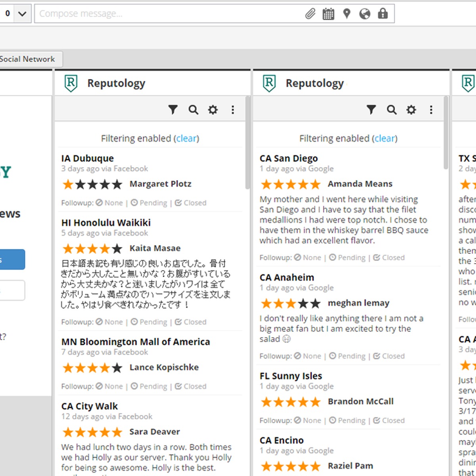The height and width of the screenshot is (476, 476).
Task: Clear filtering in the first stream
Action: 186,138
